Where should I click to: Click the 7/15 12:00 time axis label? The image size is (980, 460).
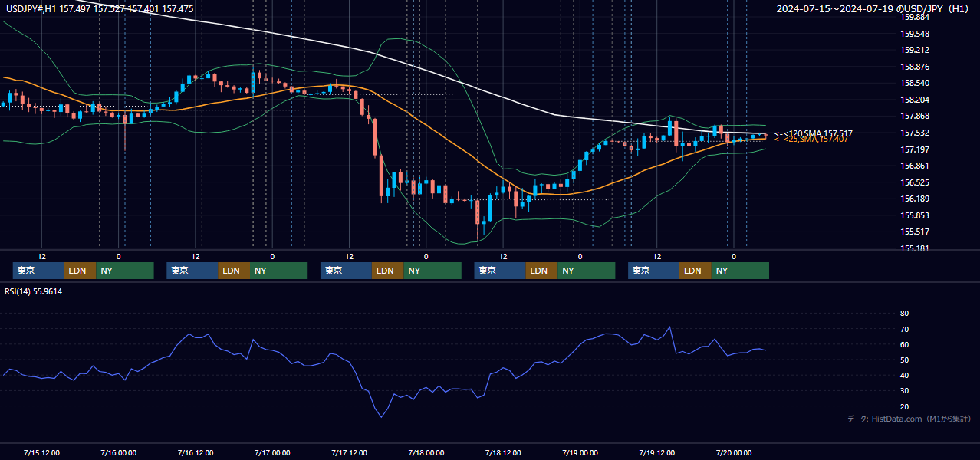tap(41, 452)
